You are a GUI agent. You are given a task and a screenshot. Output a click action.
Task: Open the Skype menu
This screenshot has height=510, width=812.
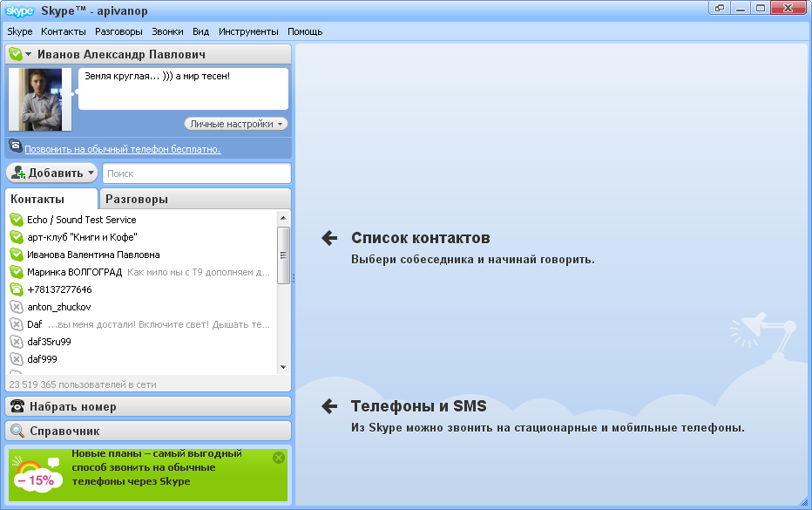click(20, 31)
